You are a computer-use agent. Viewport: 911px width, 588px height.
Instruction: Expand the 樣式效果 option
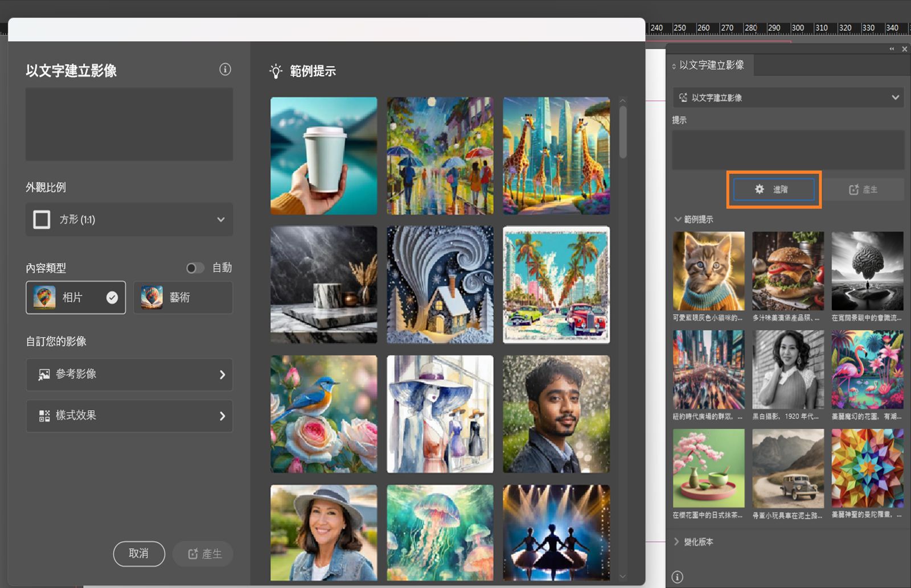pos(129,416)
